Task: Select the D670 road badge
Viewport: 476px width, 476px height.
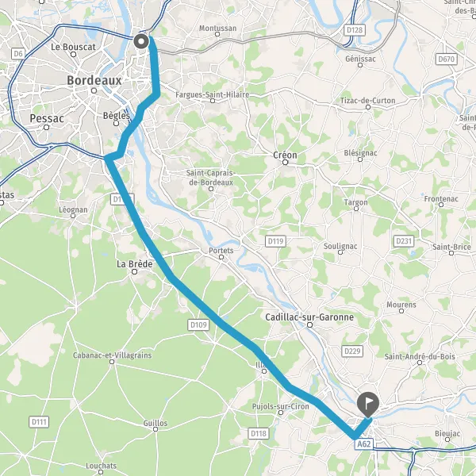Action: tap(446, 59)
